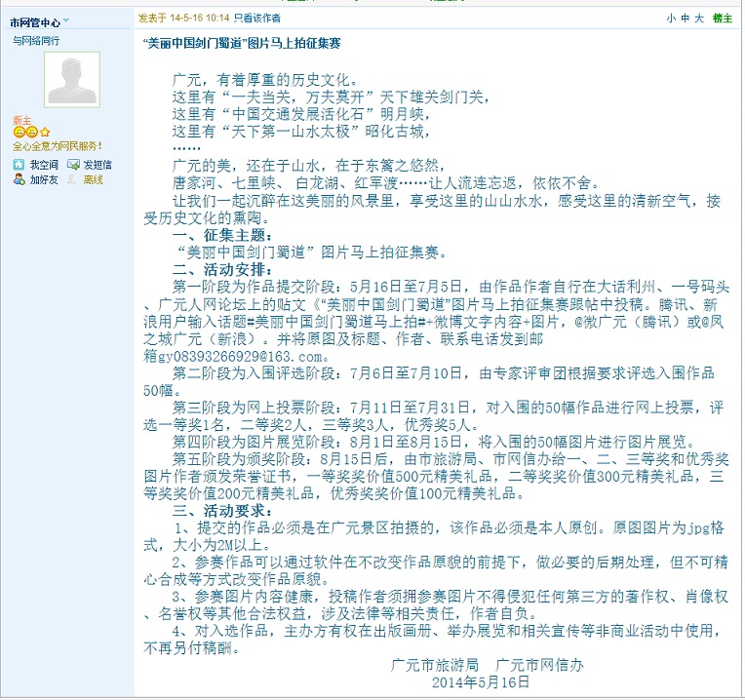
Task: Click heading 一、征集主题
Action: pyautogui.click(x=222, y=235)
